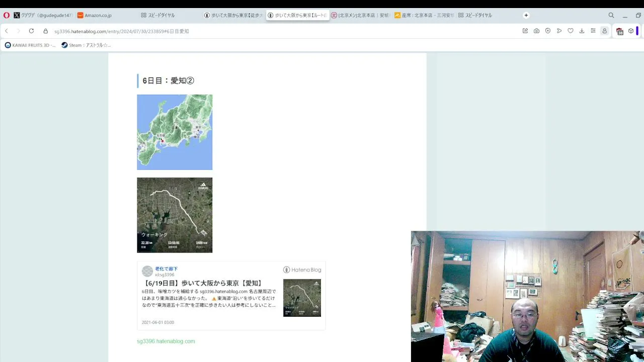
Task: Click the play/send flow icon in address bar
Action: [559, 31]
